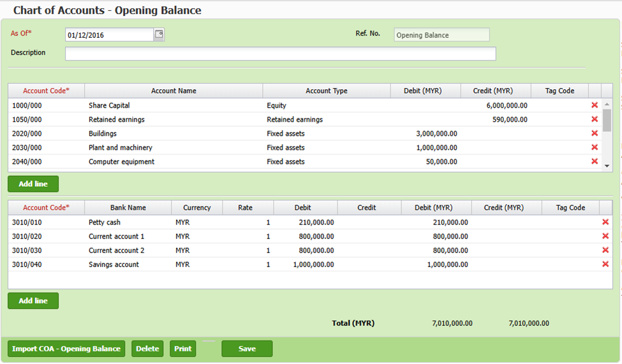The height and width of the screenshot is (364, 622).
Task: Click the 50,000.00 debit cell
Action: [426, 162]
